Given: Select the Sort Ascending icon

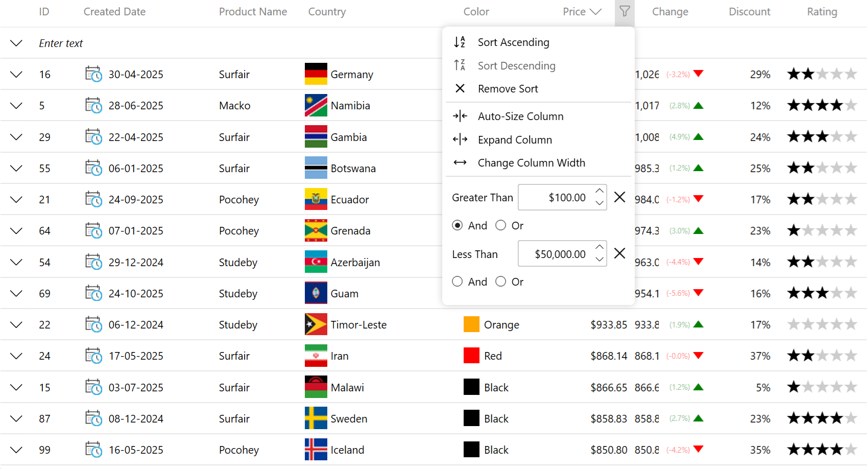Looking at the screenshot, I should [x=459, y=42].
